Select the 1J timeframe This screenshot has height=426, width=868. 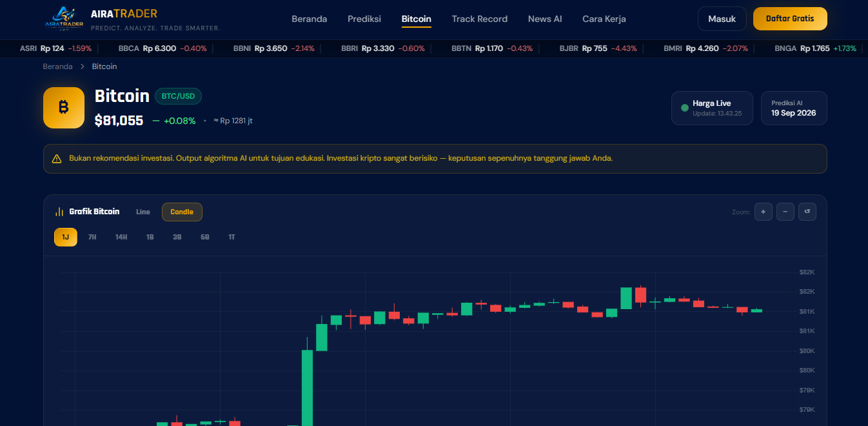pyautogui.click(x=66, y=237)
